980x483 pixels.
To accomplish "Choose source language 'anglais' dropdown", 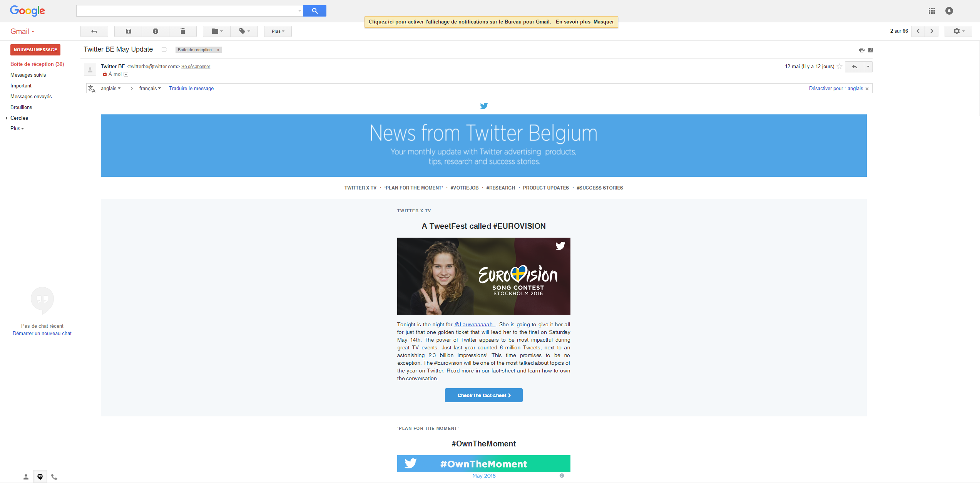I will tap(110, 89).
